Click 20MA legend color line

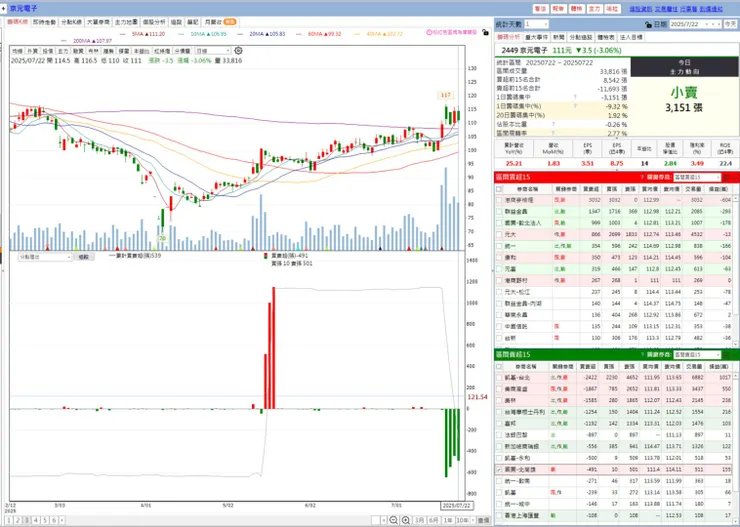tap(240, 34)
